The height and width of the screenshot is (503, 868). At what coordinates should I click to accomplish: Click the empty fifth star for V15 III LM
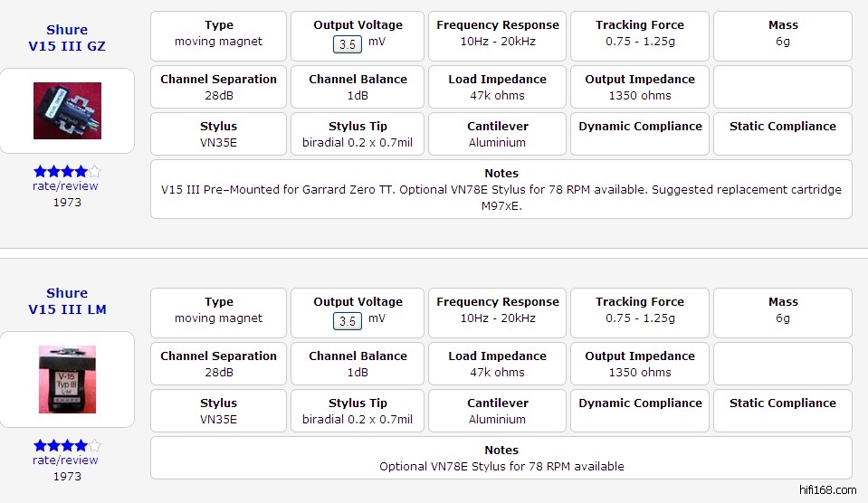pos(95,445)
